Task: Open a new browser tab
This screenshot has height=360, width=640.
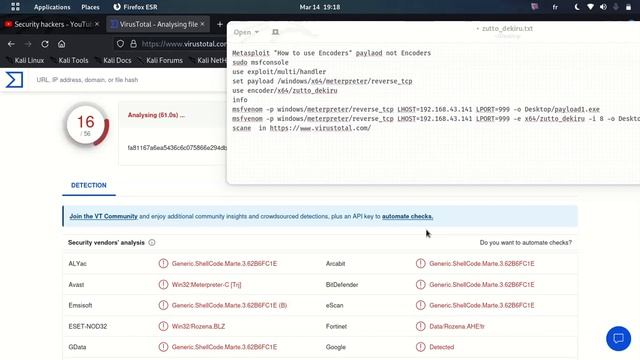Action: 220,24
